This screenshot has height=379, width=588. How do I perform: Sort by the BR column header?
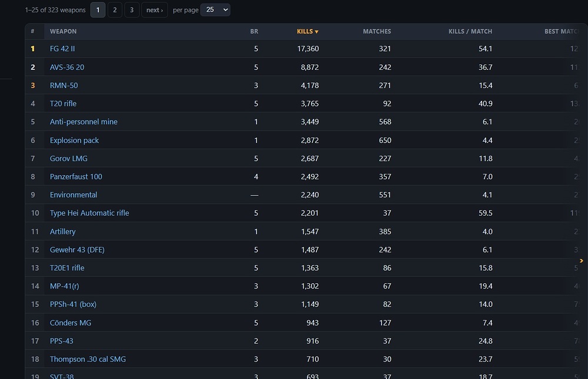pos(254,32)
